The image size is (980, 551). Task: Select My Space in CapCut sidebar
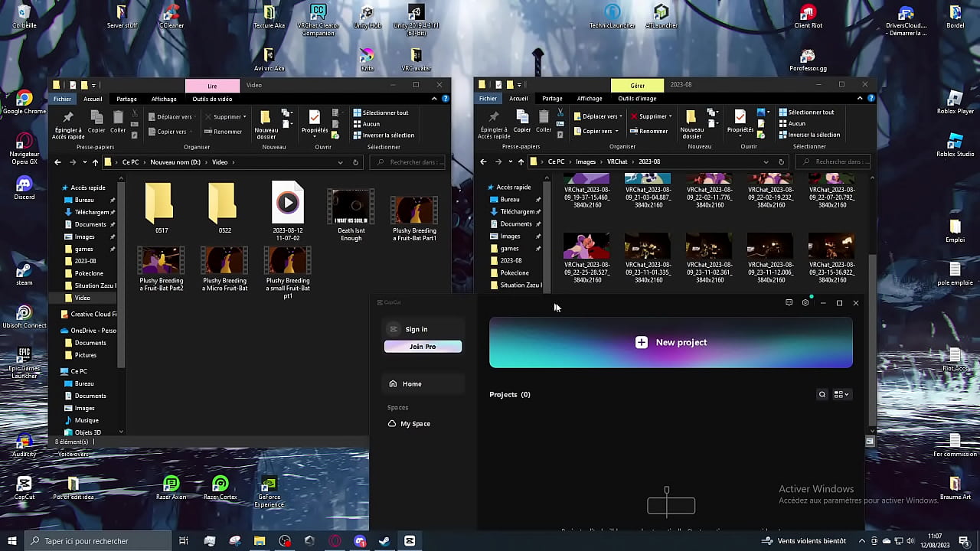click(x=415, y=424)
